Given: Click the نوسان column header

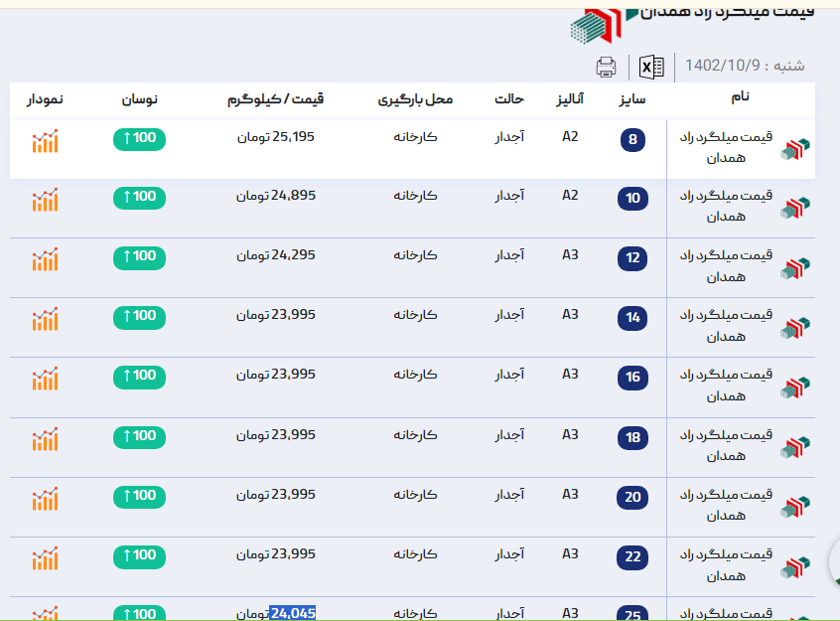Looking at the screenshot, I should (x=139, y=100).
